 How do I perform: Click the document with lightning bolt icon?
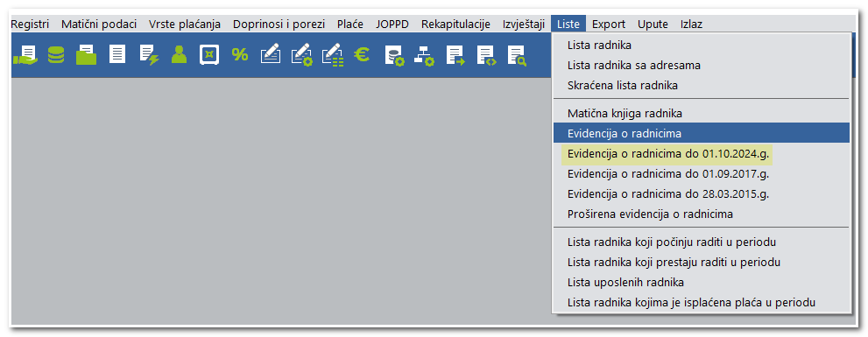148,55
